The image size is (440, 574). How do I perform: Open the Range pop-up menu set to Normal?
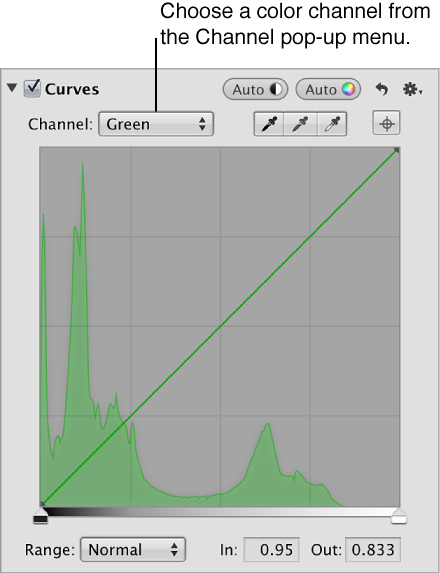[133, 549]
